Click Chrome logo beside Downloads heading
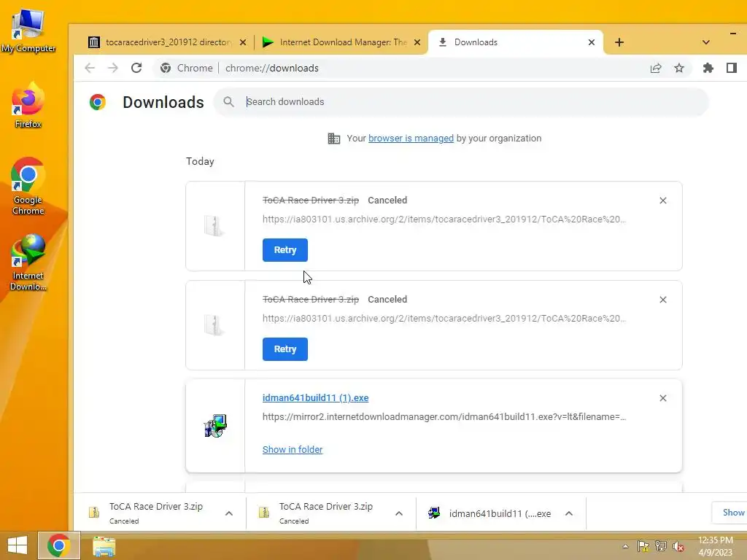This screenshot has width=747, height=560. click(x=98, y=102)
